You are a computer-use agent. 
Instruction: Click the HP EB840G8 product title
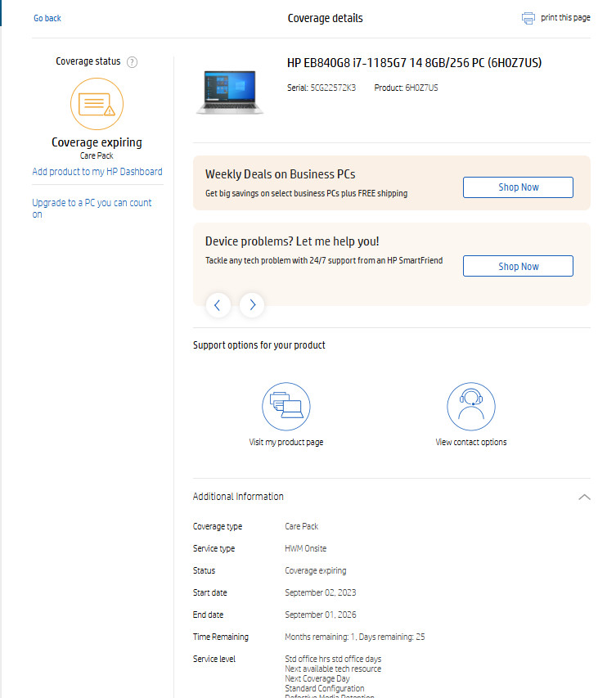[414, 63]
